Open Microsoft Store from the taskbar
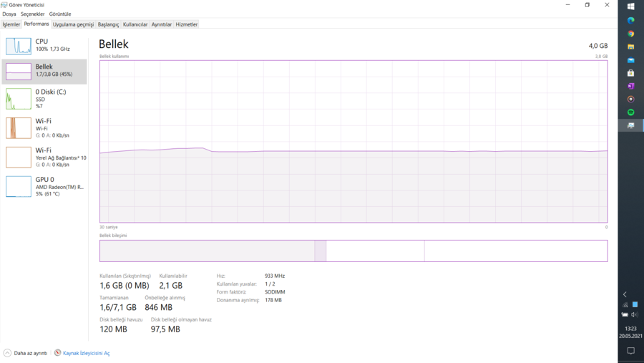This screenshot has width=644, height=363. [x=631, y=73]
